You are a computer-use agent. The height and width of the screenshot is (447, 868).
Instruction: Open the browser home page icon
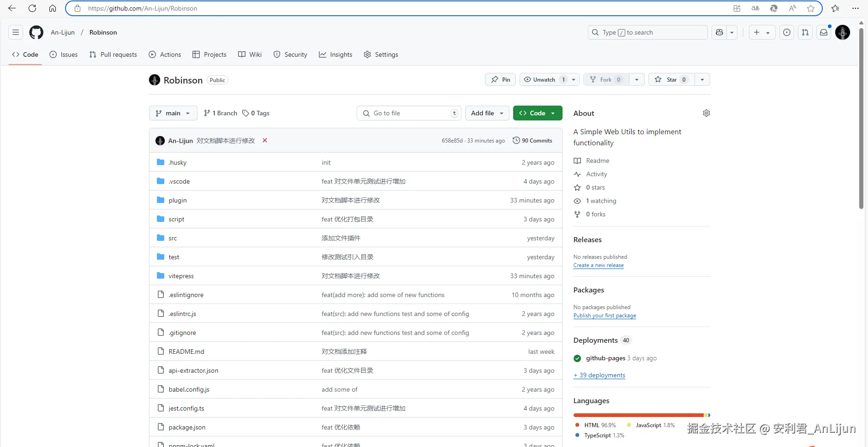click(x=53, y=8)
